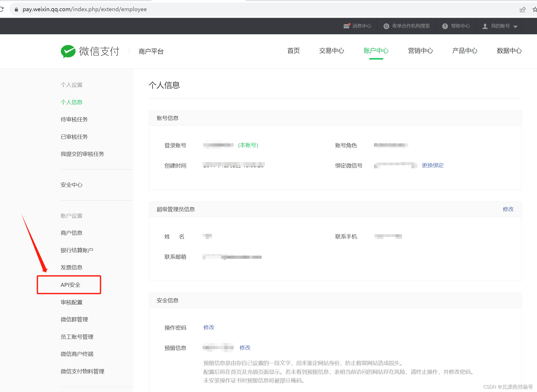The width and height of the screenshot is (537, 392).
Task: Click the acquiring institution search icon
Action: click(x=386, y=26)
